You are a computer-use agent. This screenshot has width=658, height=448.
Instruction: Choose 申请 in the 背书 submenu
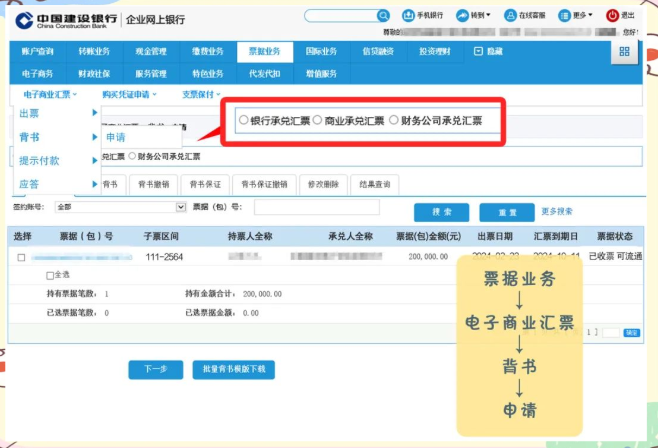pos(116,137)
